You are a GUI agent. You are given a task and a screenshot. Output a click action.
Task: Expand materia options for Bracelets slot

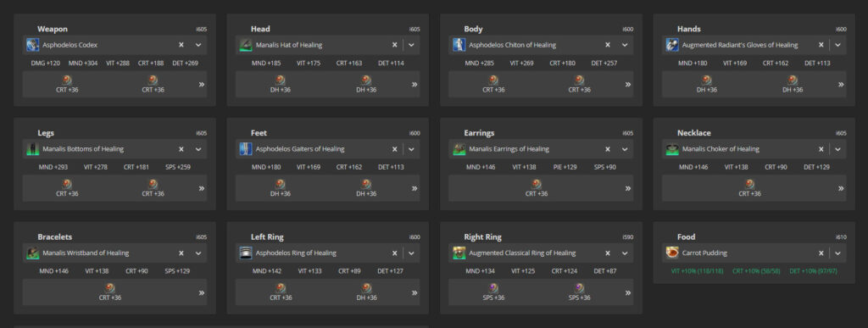(202, 292)
